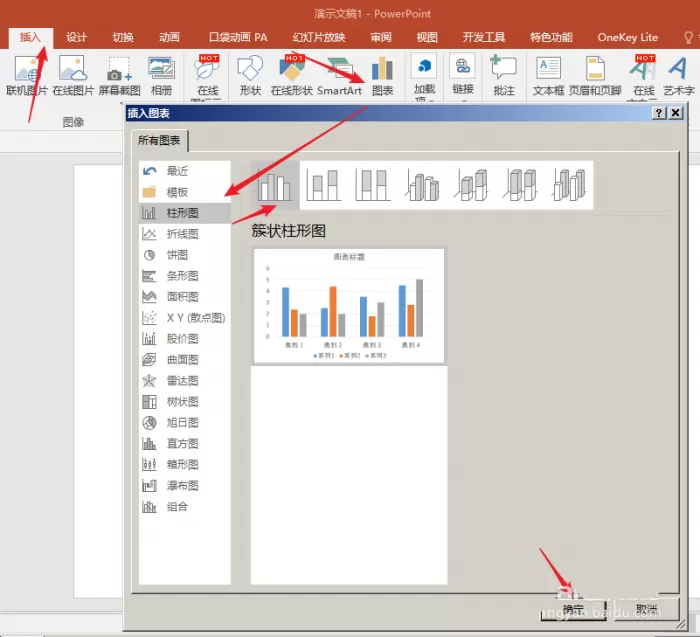Open the 幻灯片放映 Slide Show tab
700x637 pixels.
(319, 37)
